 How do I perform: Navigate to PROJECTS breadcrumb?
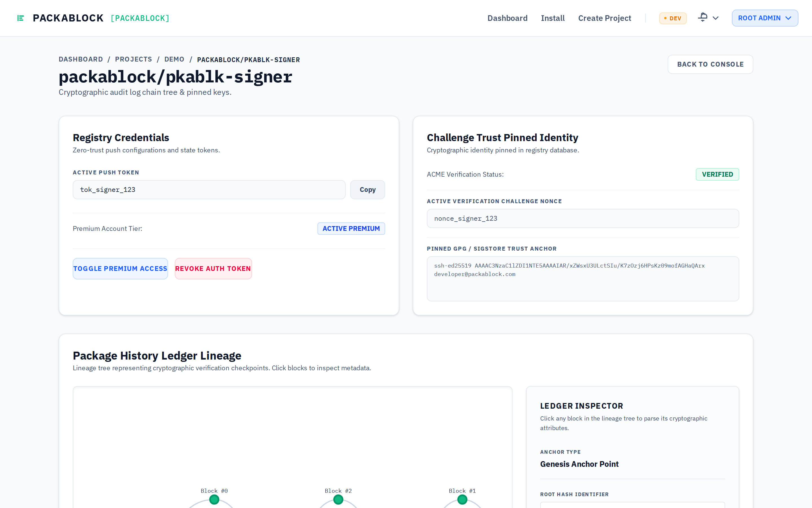(133, 59)
